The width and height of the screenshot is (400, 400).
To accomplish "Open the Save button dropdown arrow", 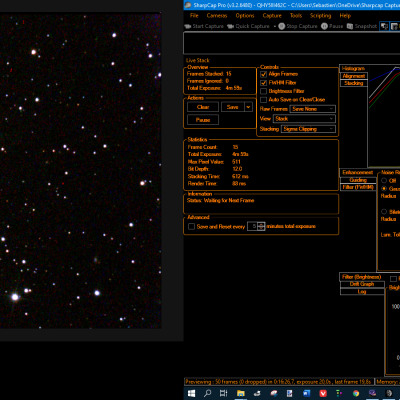I will (x=248, y=107).
